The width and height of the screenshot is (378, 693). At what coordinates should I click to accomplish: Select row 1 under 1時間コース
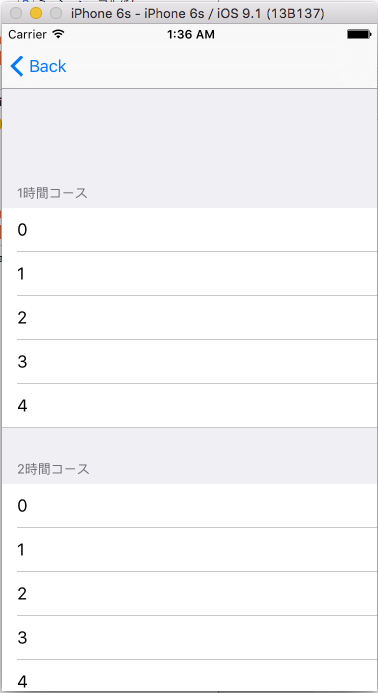pos(190,274)
